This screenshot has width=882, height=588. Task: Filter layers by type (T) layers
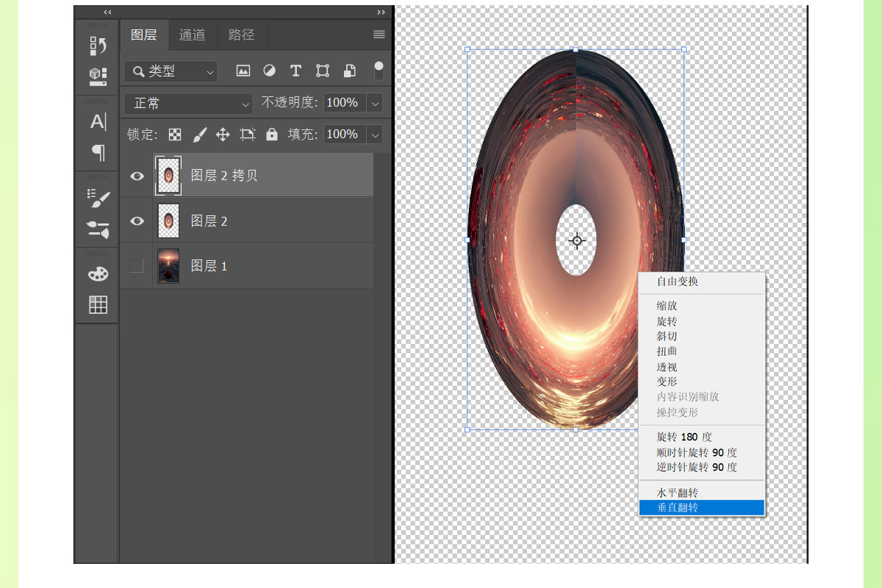click(x=295, y=71)
